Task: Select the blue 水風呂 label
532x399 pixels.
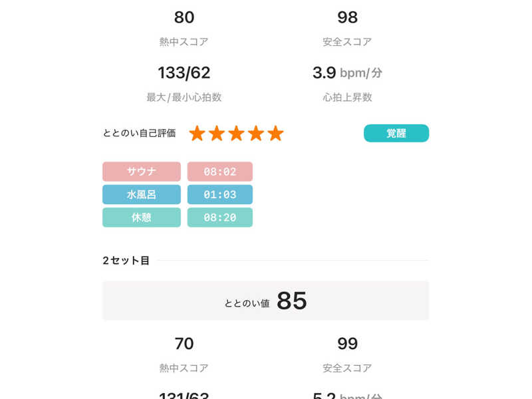Action: pyautogui.click(x=142, y=195)
